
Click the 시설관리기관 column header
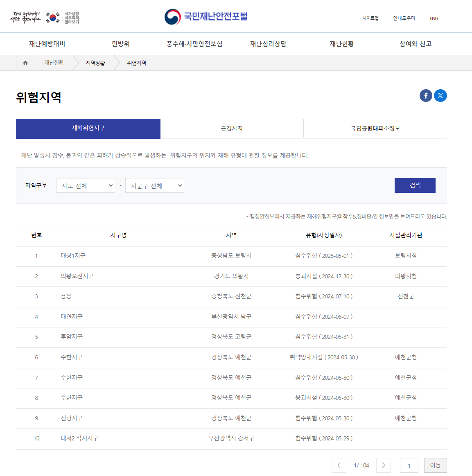pos(406,235)
